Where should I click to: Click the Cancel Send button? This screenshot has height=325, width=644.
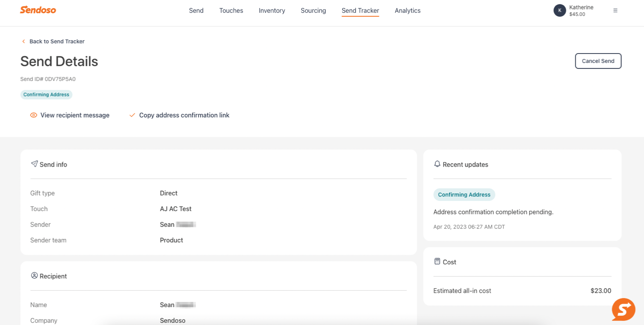tap(598, 61)
